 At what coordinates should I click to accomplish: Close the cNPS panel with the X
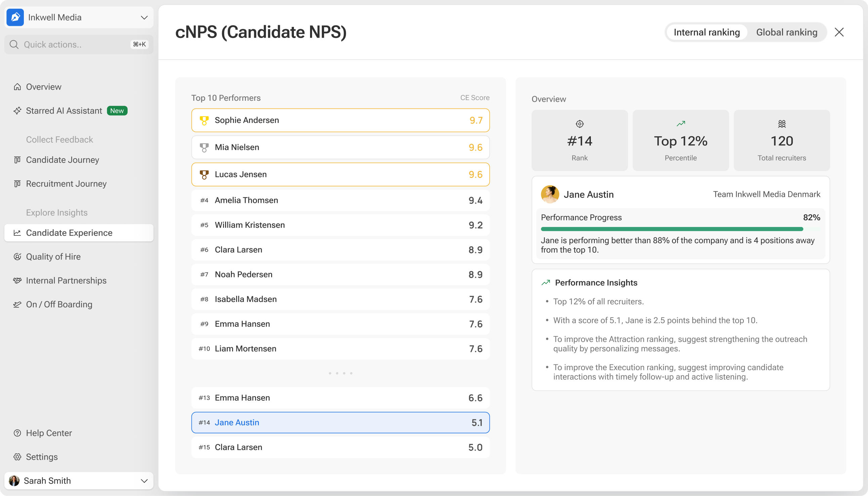tap(839, 32)
